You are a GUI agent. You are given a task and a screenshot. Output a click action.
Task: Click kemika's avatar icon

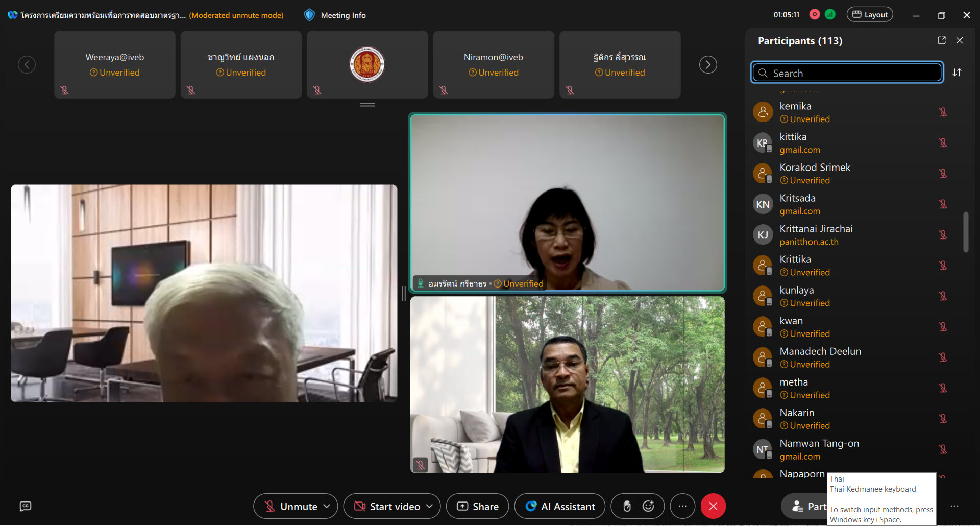[763, 112]
